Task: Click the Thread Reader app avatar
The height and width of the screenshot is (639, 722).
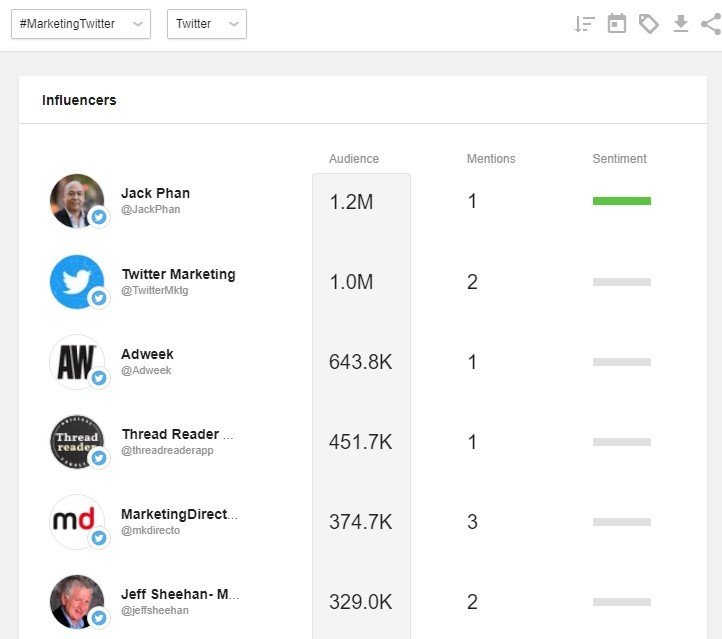Action: click(x=77, y=442)
